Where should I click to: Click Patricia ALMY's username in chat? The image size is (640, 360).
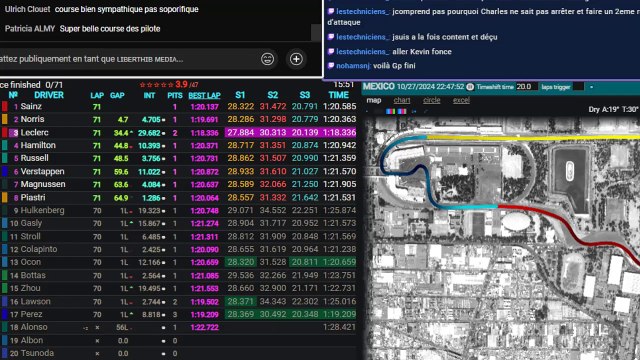coord(29,29)
